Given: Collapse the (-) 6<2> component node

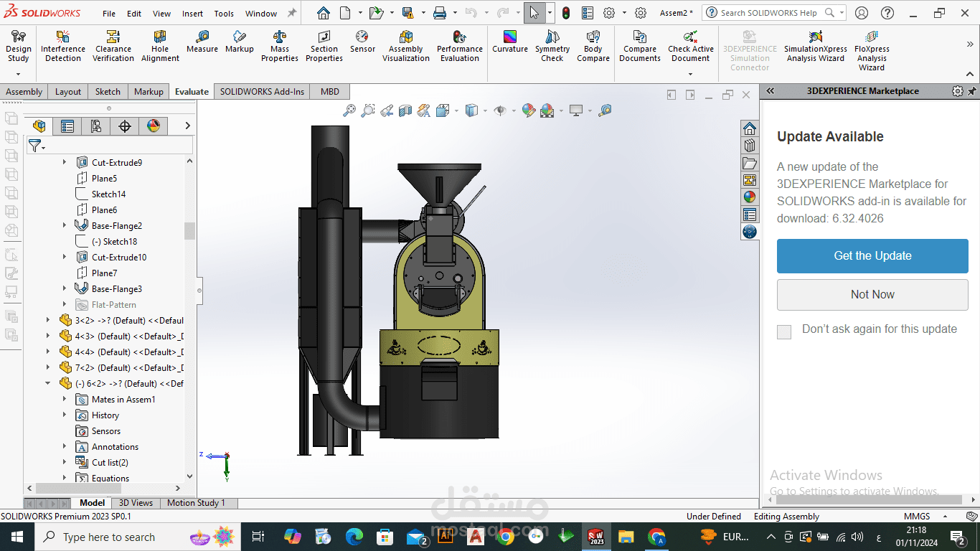Looking at the screenshot, I should click(48, 384).
